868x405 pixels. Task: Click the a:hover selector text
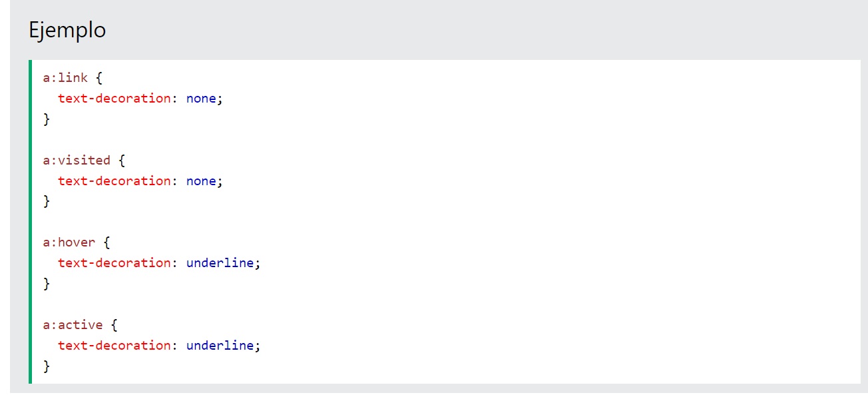(69, 242)
